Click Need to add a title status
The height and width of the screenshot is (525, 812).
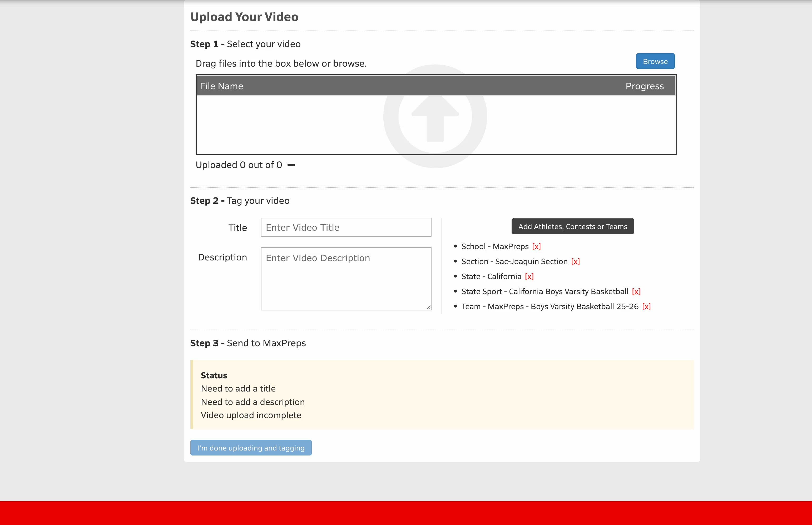click(238, 389)
